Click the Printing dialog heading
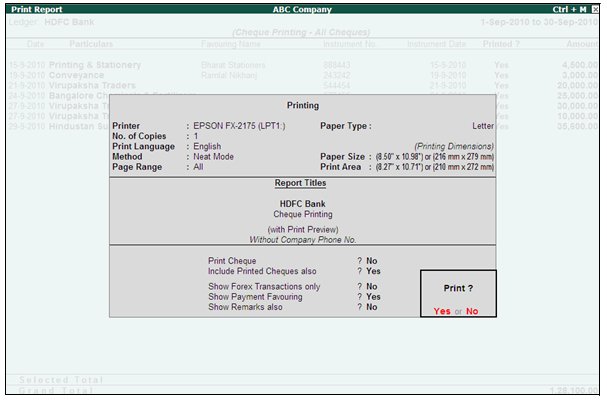 [x=303, y=105]
